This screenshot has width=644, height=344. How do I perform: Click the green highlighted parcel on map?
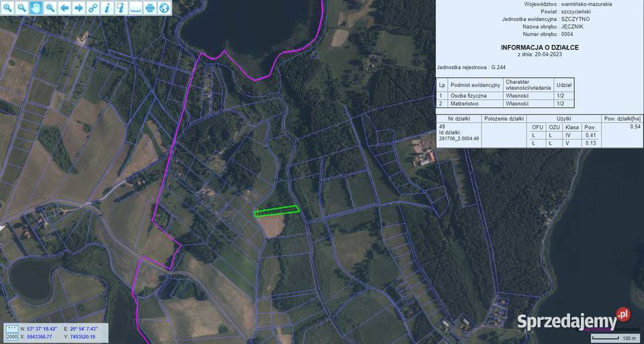click(x=276, y=211)
